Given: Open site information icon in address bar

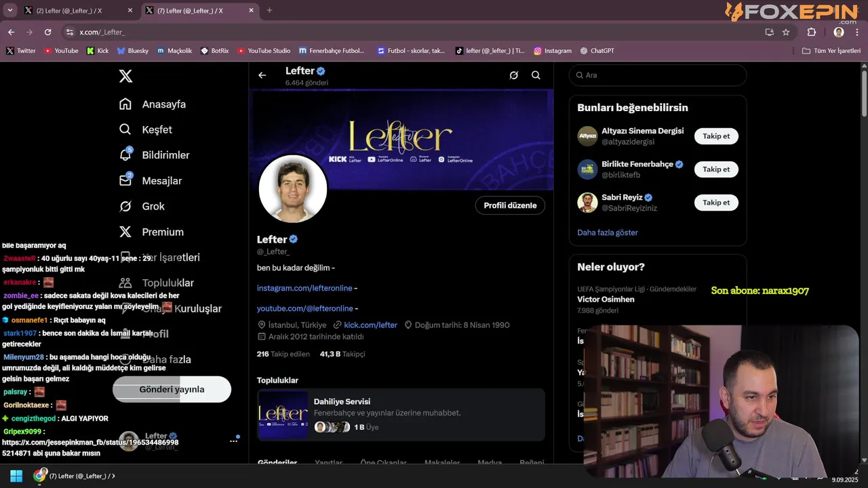Looking at the screenshot, I should [x=69, y=32].
